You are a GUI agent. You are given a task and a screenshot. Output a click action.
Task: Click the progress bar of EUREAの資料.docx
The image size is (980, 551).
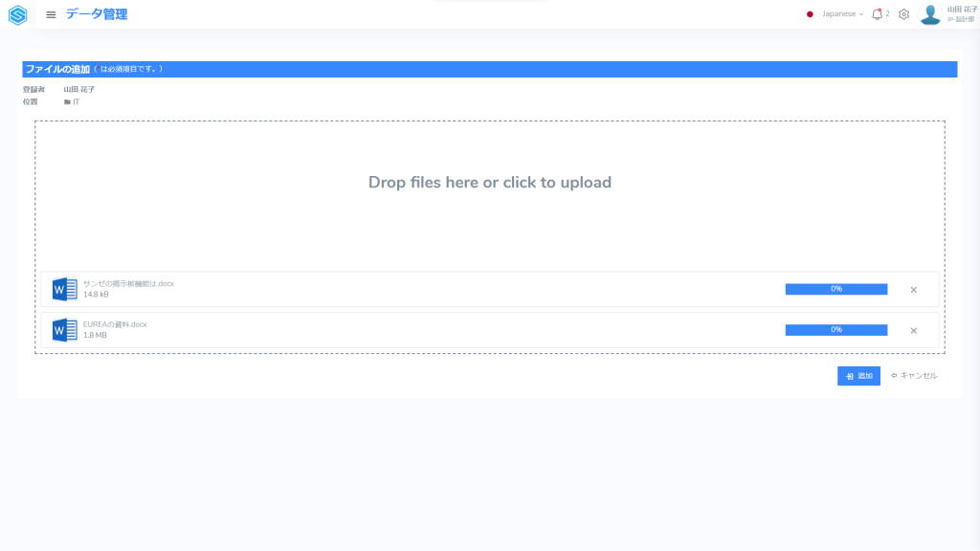pyautogui.click(x=835, y=330)
